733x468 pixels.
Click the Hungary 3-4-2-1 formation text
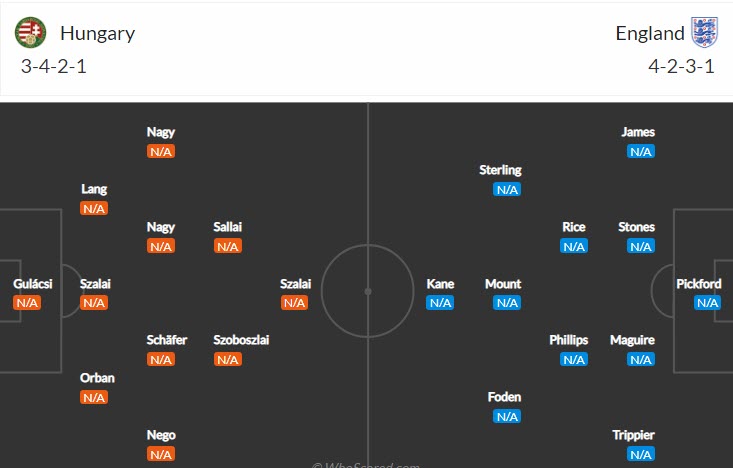point(60,67)
